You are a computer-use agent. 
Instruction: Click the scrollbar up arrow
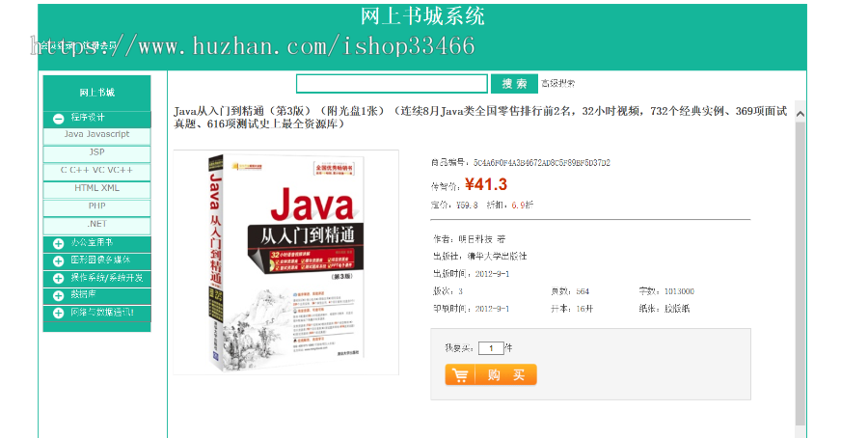800,114
